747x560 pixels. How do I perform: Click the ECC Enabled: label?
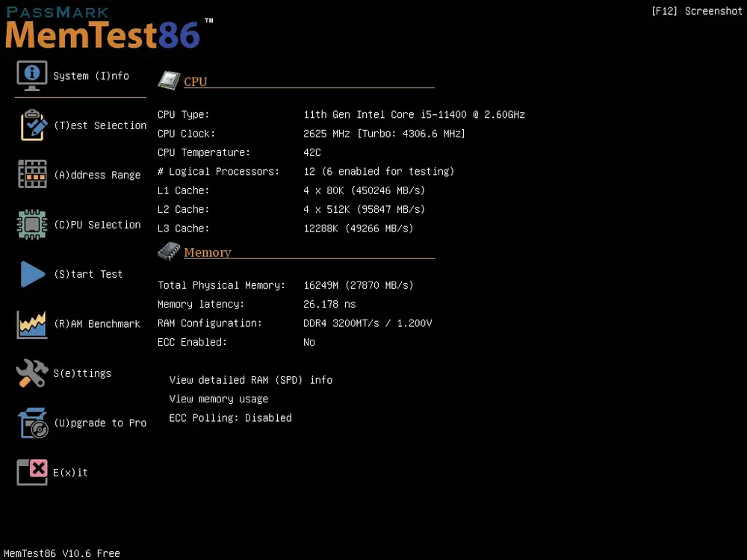point(192,343)
